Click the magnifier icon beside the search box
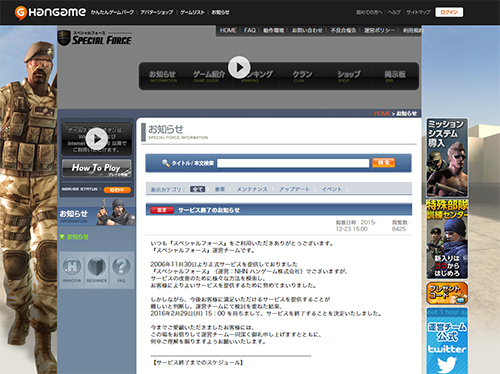Viewport: 500px width, 374px height. (165, 163)
